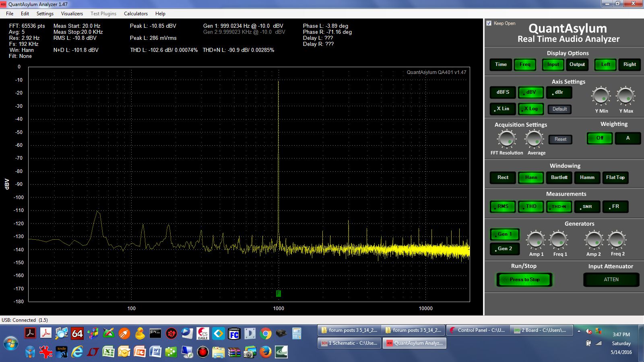Open the Remote Desktop Connection icon
The width and height of the screenshot is (644, 362).
(187, 352)
